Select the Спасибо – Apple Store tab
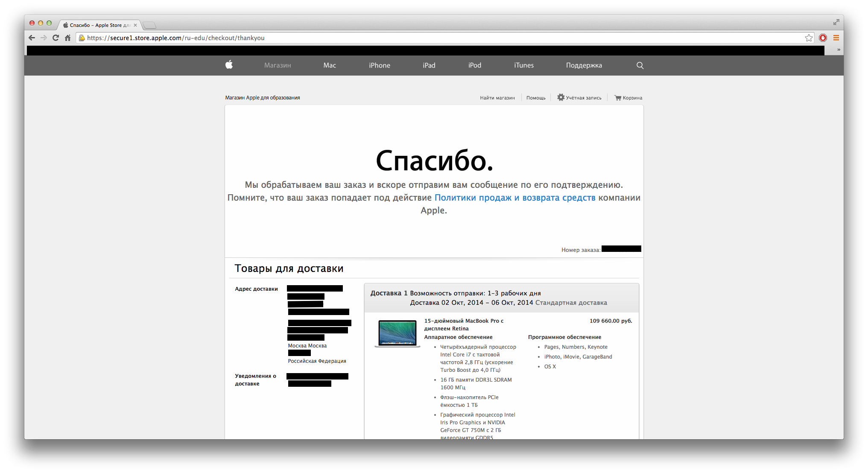This screenshot has width=868, height=473. [99, 25]
